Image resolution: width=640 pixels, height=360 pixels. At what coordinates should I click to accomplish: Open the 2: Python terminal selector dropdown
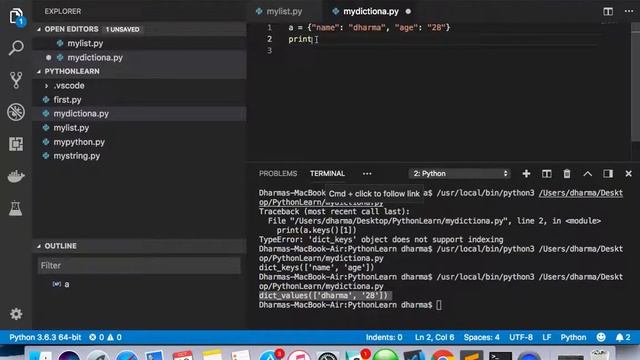click(x=460, y=173)
